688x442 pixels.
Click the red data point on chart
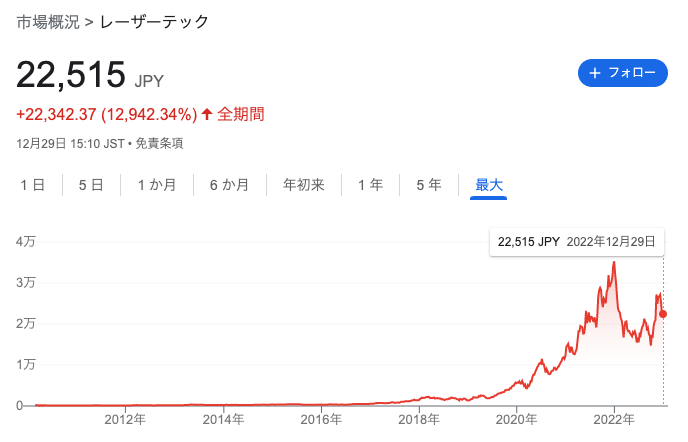[663, 314]
